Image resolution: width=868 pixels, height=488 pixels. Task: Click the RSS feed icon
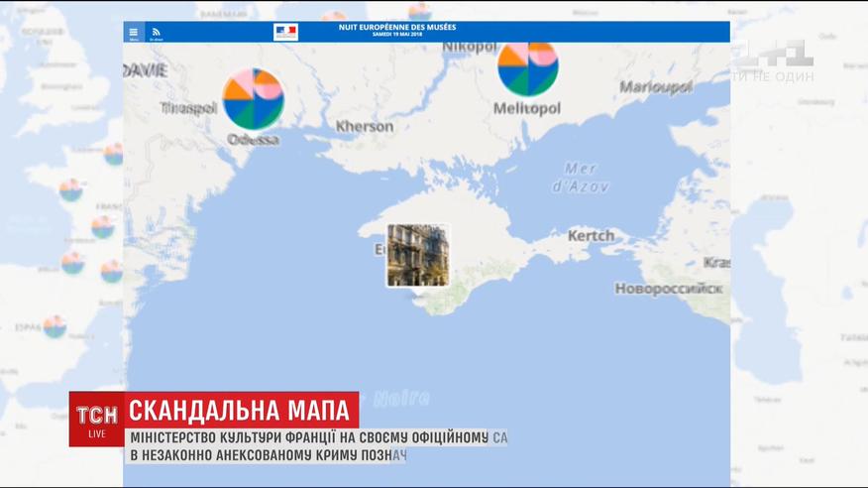point(157,32)
